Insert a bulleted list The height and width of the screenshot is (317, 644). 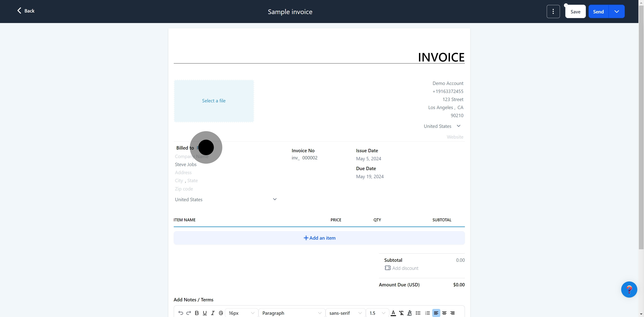click(418, 313)
